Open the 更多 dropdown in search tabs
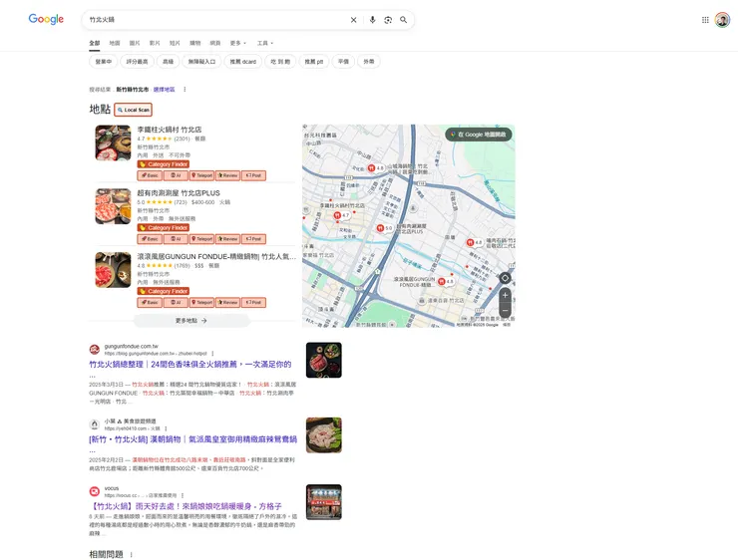This screenshot has width=738, height=560. tap(237, 43)
